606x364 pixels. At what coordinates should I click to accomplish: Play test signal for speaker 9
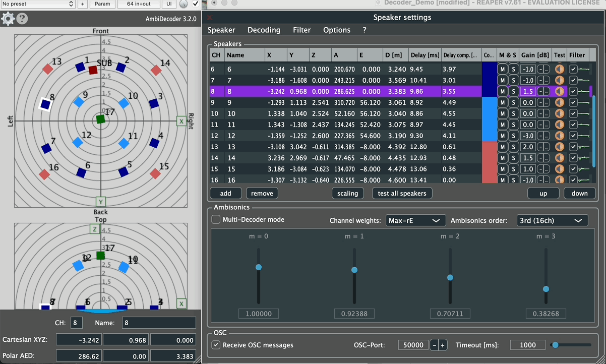(559, 102)
